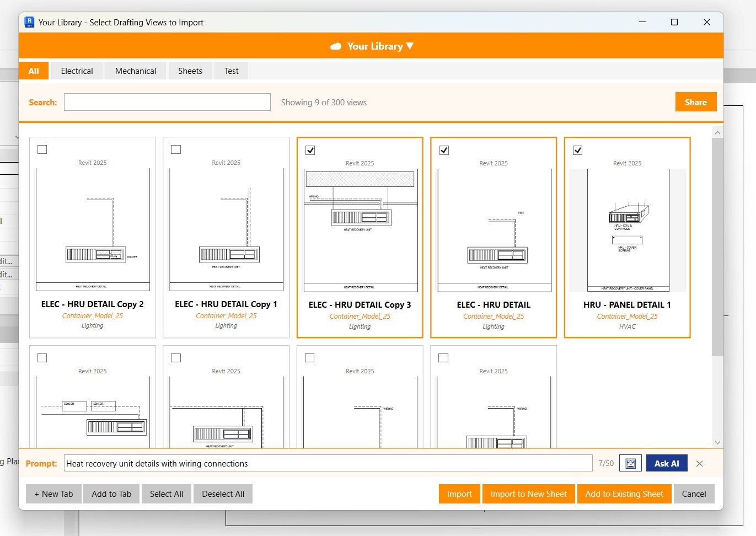Click Add to Existing Sheet
The width and height of the screenshot is (756, 536).
pyautogui.click(x=624, y=494)
